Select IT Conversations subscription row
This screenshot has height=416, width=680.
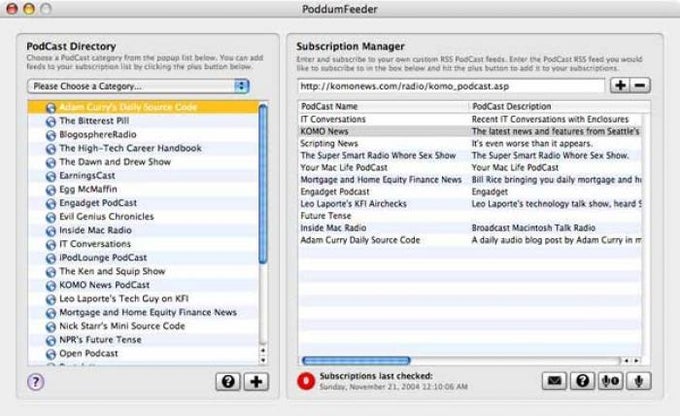point(470,119)
